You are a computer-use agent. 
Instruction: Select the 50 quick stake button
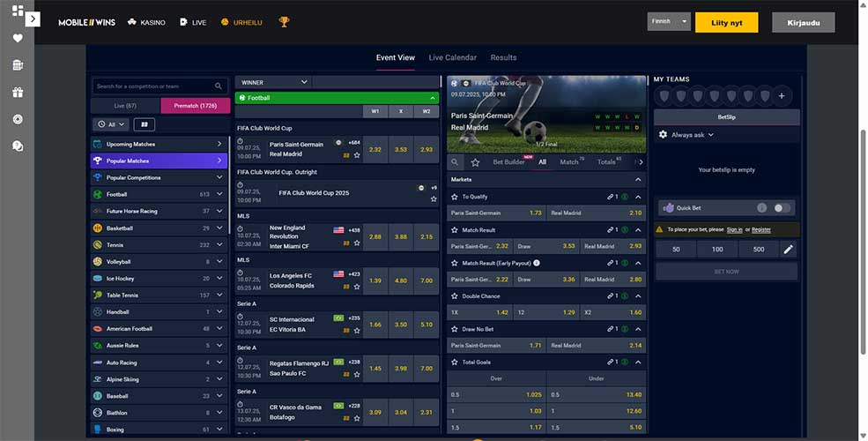(676, 250)
